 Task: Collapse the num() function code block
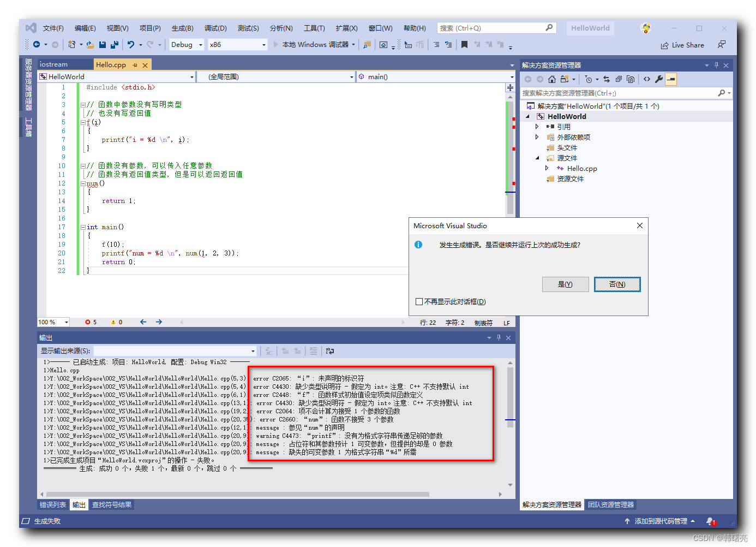(x=83, y=183)
